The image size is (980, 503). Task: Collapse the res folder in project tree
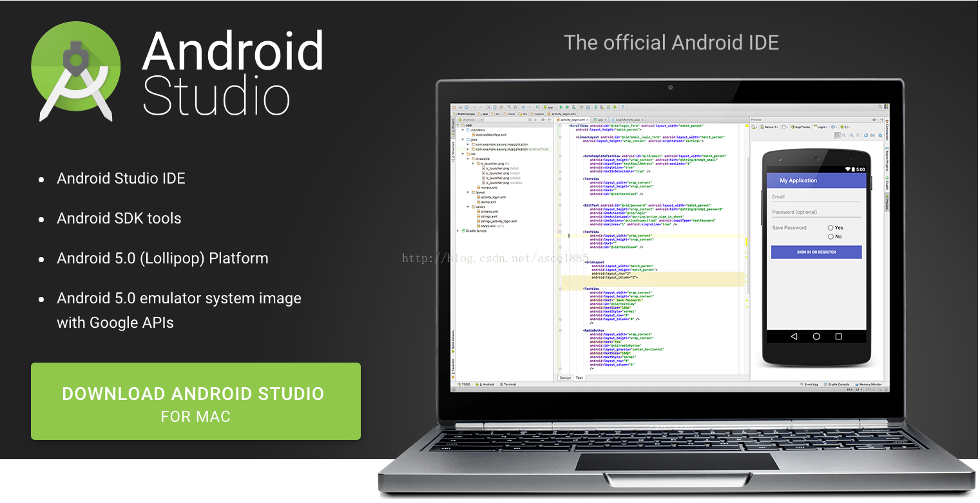coord(463,154)
